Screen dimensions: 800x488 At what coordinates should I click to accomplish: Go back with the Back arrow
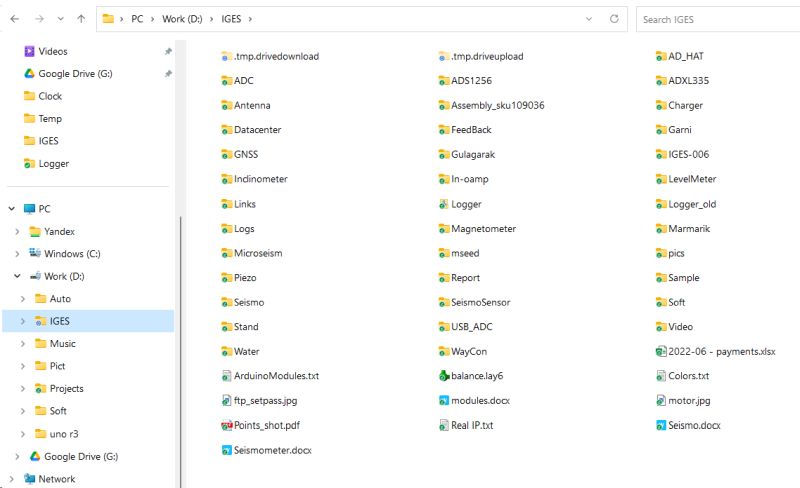[15, 19]
